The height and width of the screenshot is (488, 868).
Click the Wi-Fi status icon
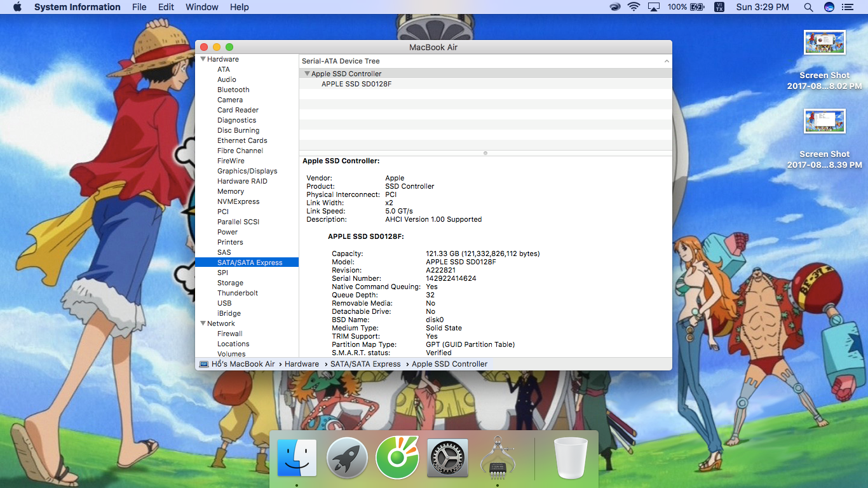tap(634, 7)
